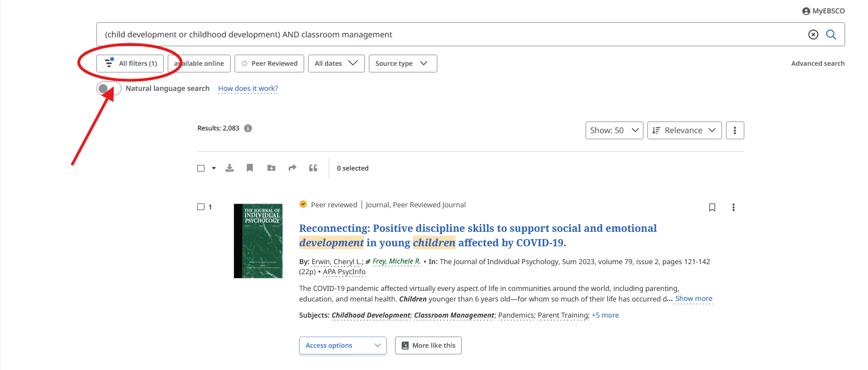Tick the checkbox for result 1
This screenshot has height=370, width=868.
pyautogui.click(x=201, y=207)
